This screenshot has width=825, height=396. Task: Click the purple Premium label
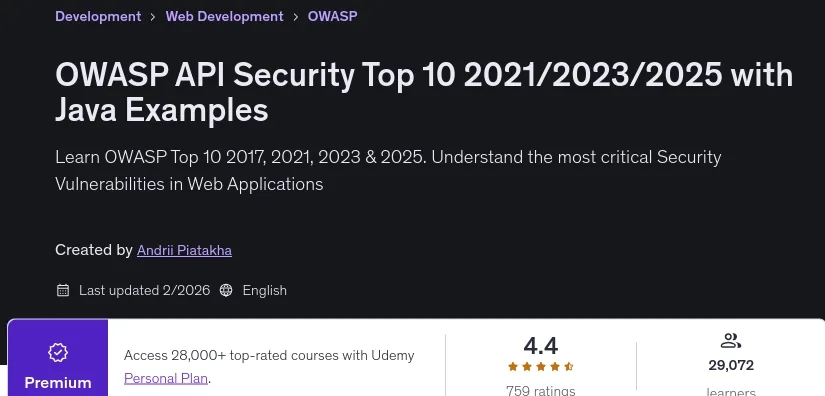pos(58,382)
